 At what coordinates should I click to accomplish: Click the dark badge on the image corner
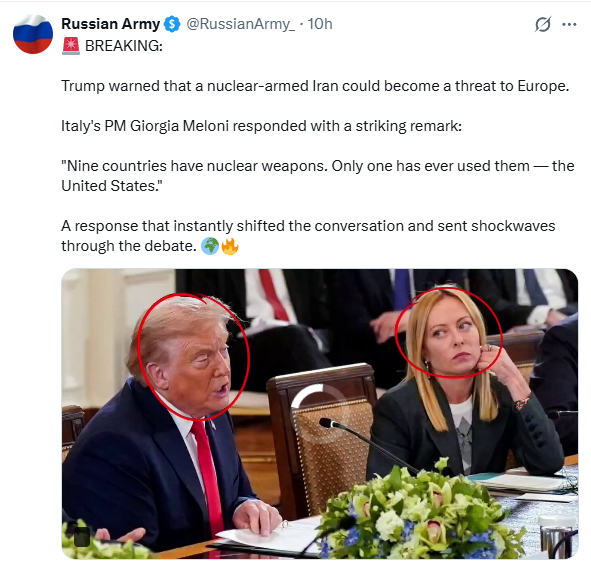81,536
